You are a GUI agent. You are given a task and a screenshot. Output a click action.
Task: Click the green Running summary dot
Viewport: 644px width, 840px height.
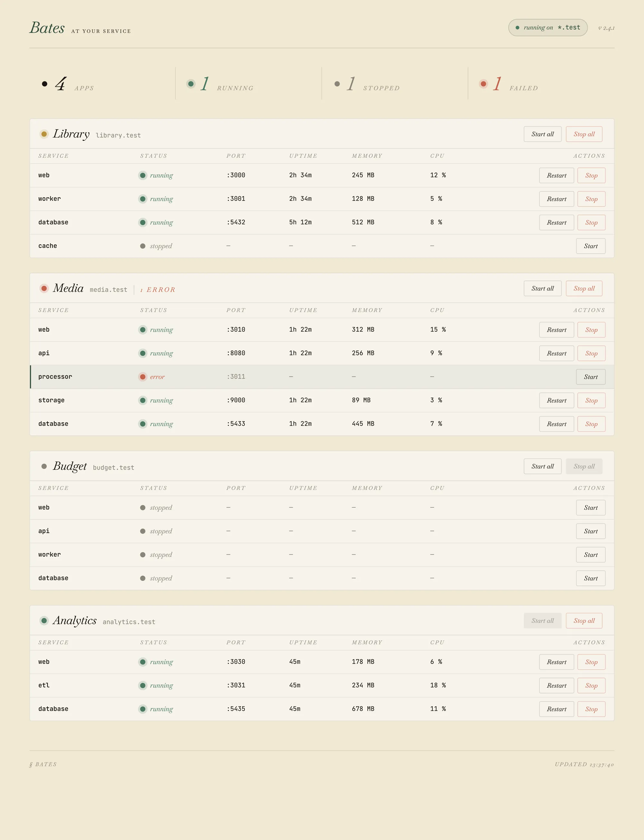[x=191, y=84]
